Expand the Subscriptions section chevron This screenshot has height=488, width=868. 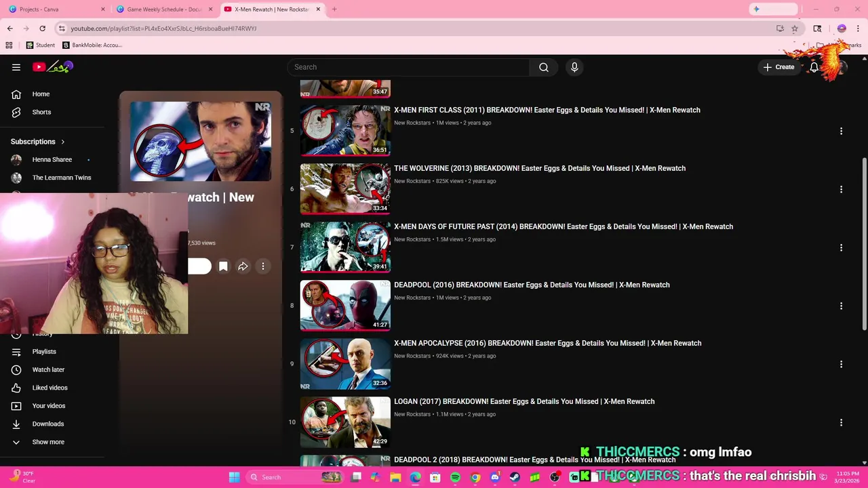click(x=62, y=142)
